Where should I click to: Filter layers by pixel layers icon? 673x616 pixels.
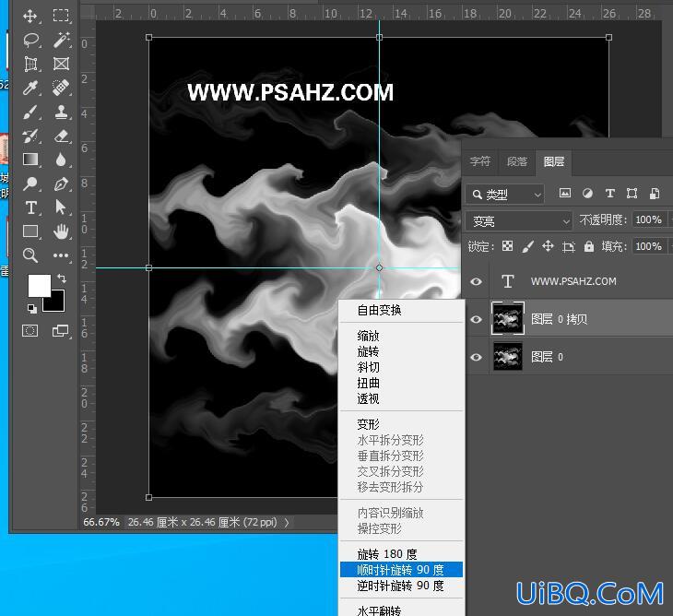click(x=565, y=193)
